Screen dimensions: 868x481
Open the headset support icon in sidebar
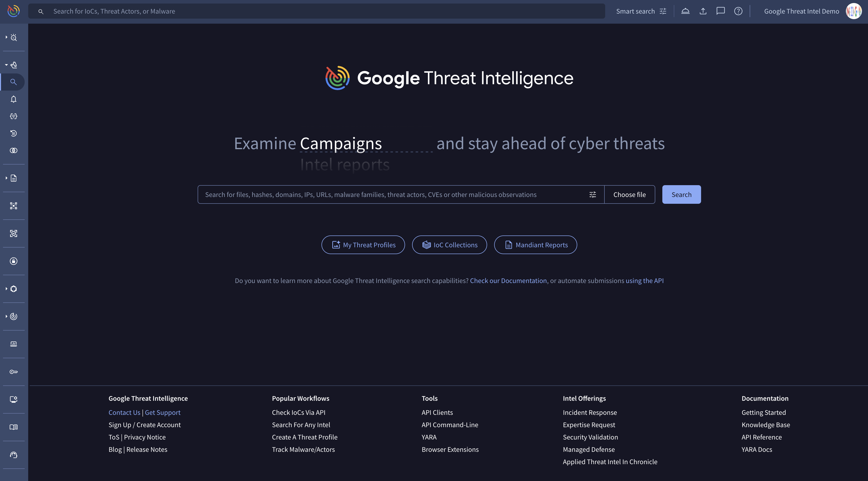tap(14, 455)
